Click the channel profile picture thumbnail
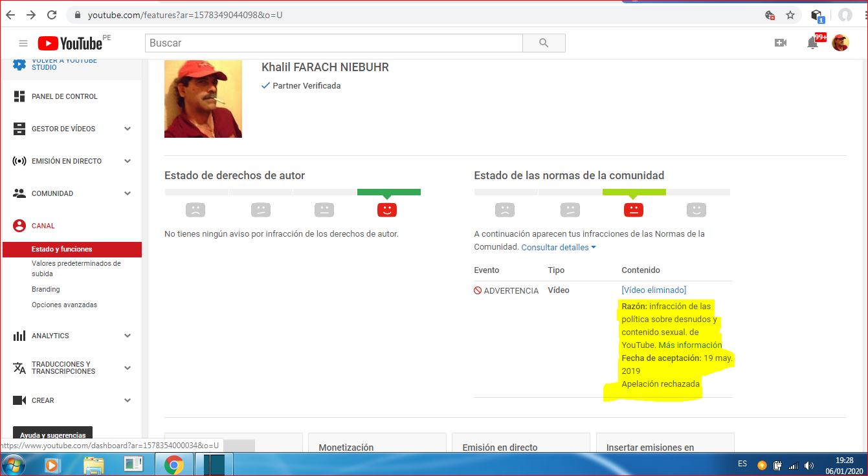 tap(203, 99)
